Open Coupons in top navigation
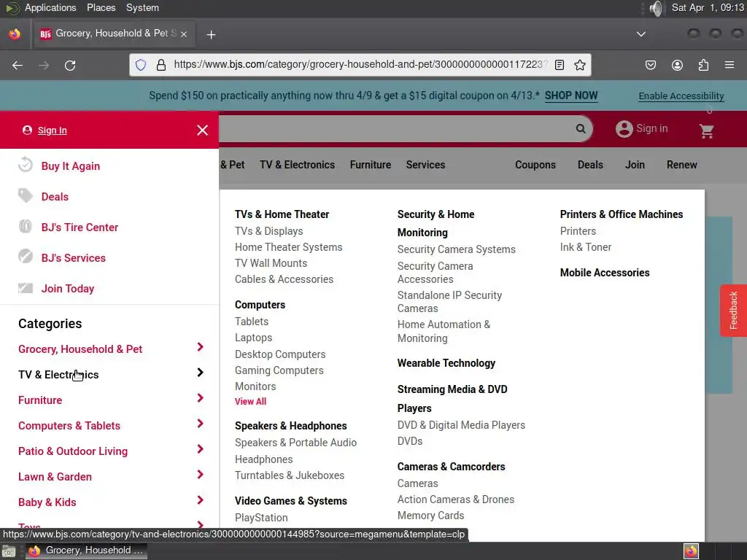Viewport: 747px width, 560px height. [x=535, y=165]
